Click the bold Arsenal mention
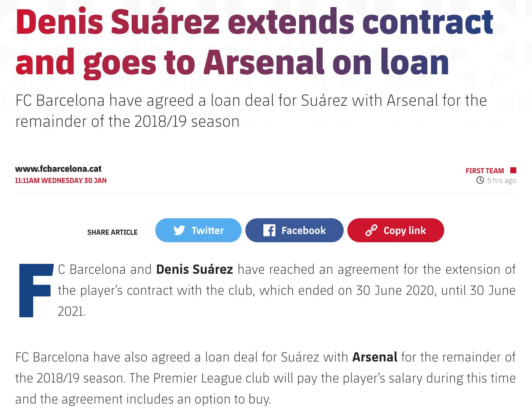The image size is (532, 417). pyautogui.click(x=374, y=357)
